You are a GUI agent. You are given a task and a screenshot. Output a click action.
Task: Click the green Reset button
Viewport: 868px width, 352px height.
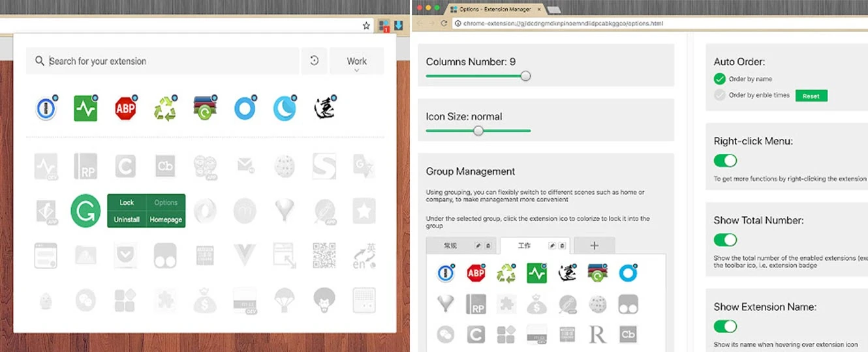tap(811, 96)
